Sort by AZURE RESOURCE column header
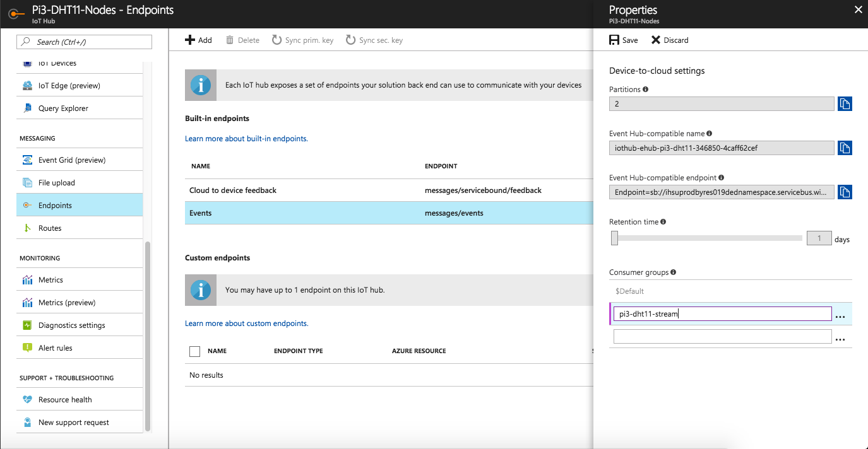 click(419, 351)
